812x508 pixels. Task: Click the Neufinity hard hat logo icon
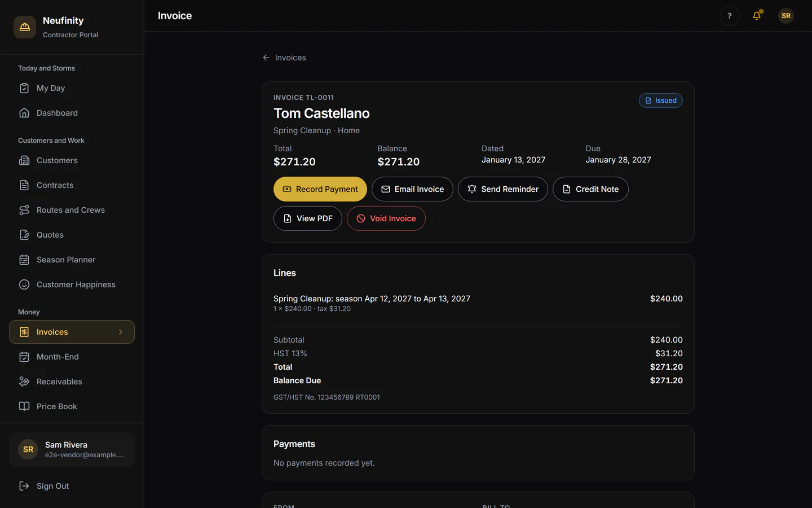25,27
